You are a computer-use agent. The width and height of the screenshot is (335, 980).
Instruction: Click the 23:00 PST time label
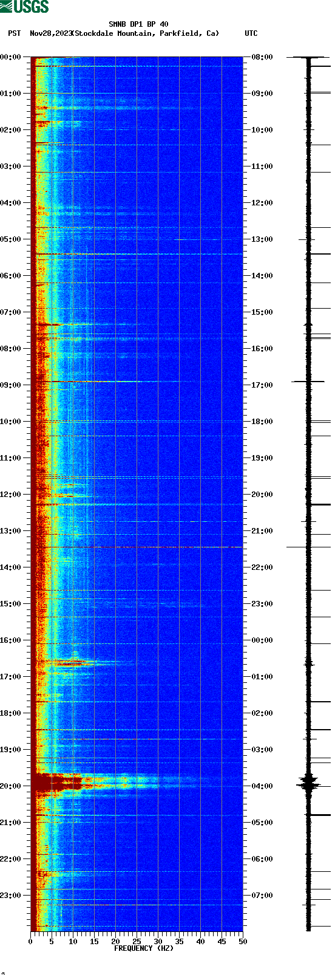click(10, 896)
